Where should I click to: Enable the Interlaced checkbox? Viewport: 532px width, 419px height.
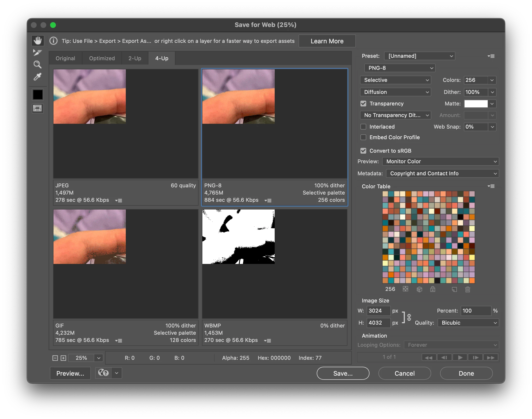[x=363, y=127]
